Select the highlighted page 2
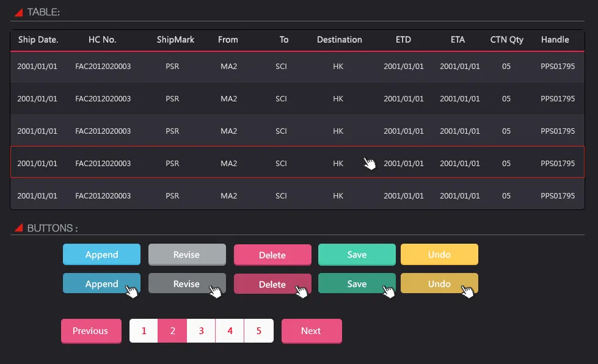The height and width of the screenshot is (364, 598). 172,331
